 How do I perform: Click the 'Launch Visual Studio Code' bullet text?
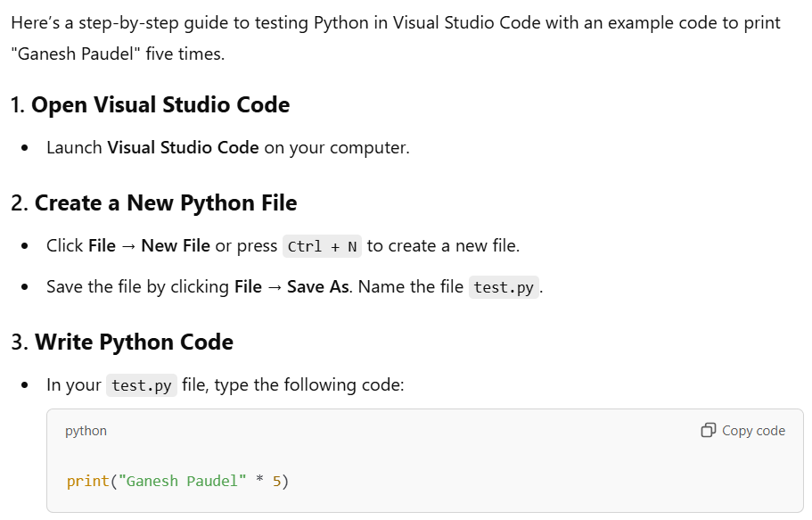point(228,148)
